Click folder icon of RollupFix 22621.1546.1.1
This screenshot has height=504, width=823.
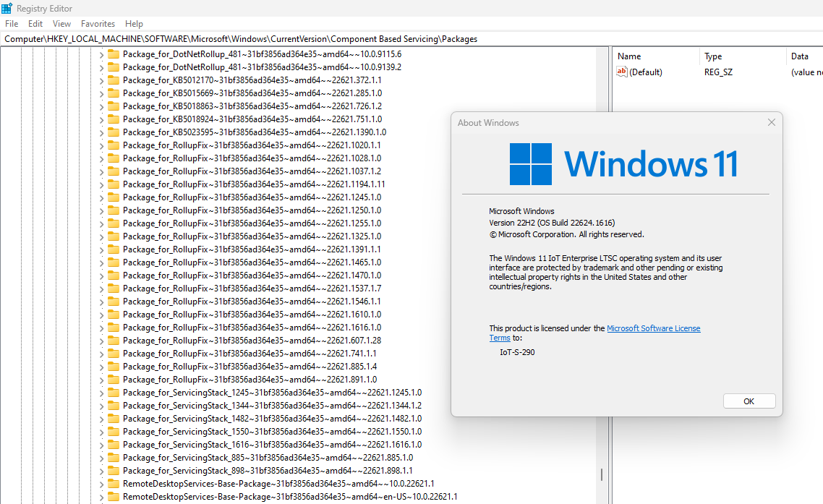pyautogui.click(x=114, y=302)
